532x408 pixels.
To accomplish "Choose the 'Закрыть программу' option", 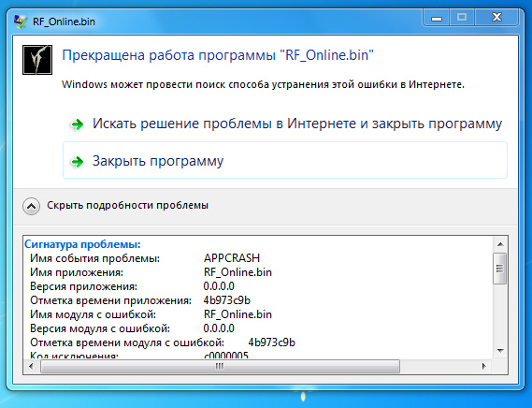I will [285, 160].
